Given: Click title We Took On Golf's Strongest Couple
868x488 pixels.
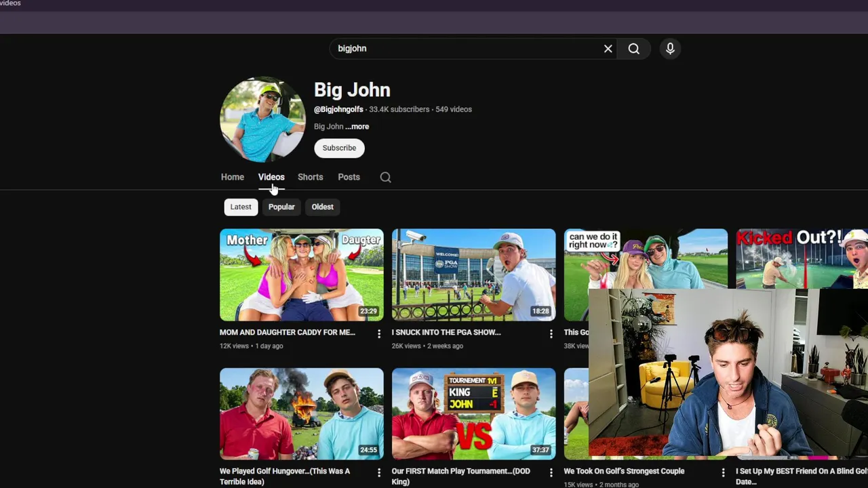Looking at the screenshot, I should pos(624,471).
